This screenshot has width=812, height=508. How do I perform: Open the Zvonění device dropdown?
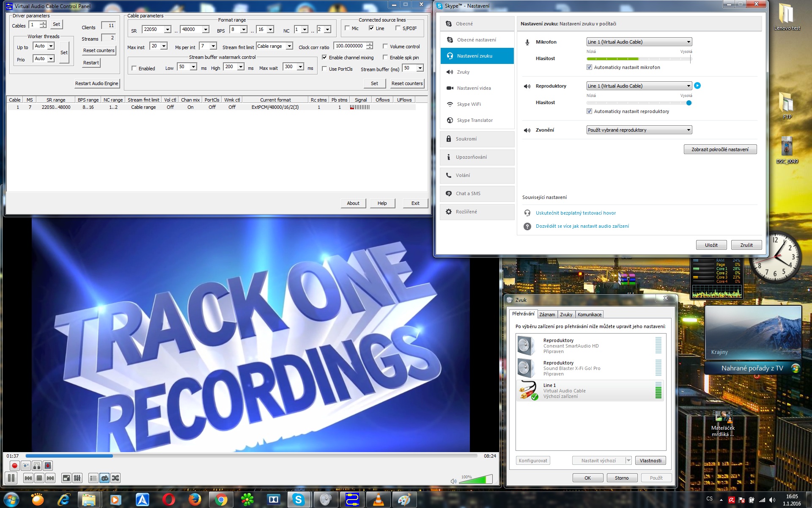(639, 130)
